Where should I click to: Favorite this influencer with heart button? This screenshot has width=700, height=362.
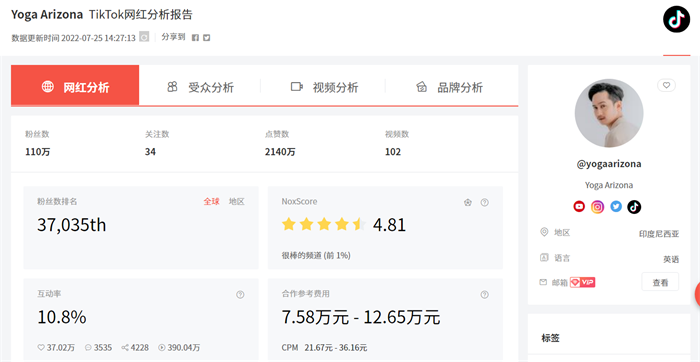point(666,85)
